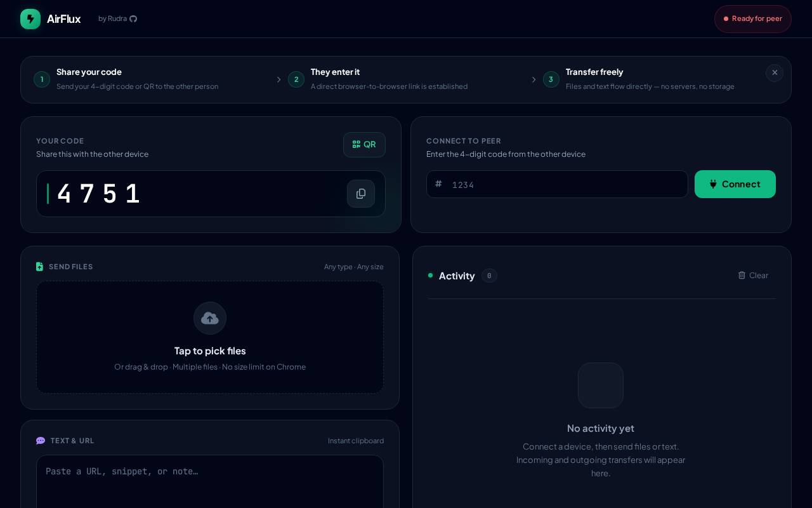Copy the 4-digit code to clipboard

(361, 194)
